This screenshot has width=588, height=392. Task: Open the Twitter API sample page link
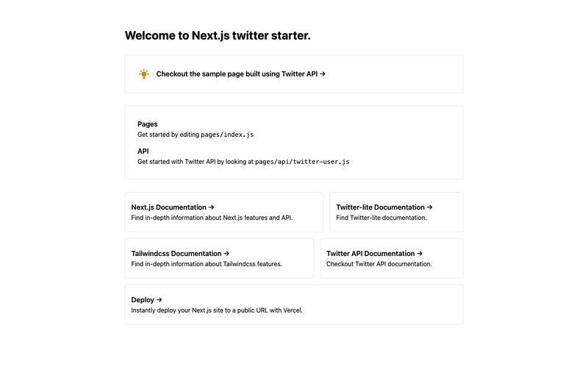(x=294, y=74)
